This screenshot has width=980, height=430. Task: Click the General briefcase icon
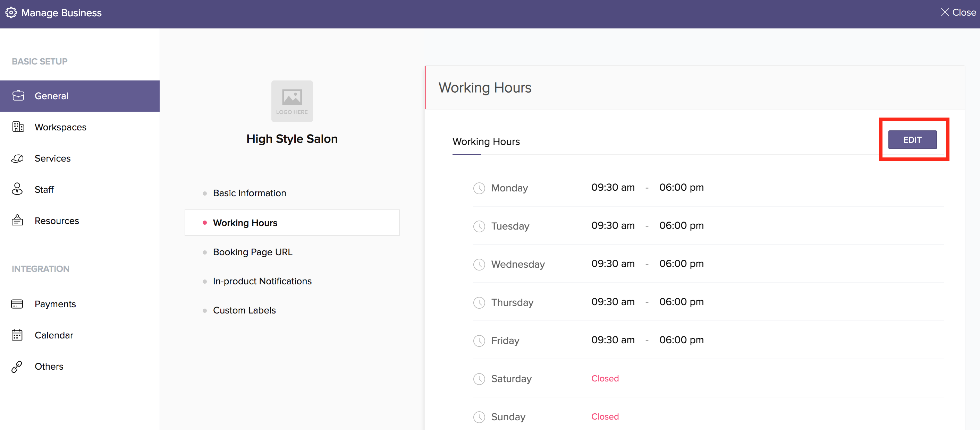point(18,95)
